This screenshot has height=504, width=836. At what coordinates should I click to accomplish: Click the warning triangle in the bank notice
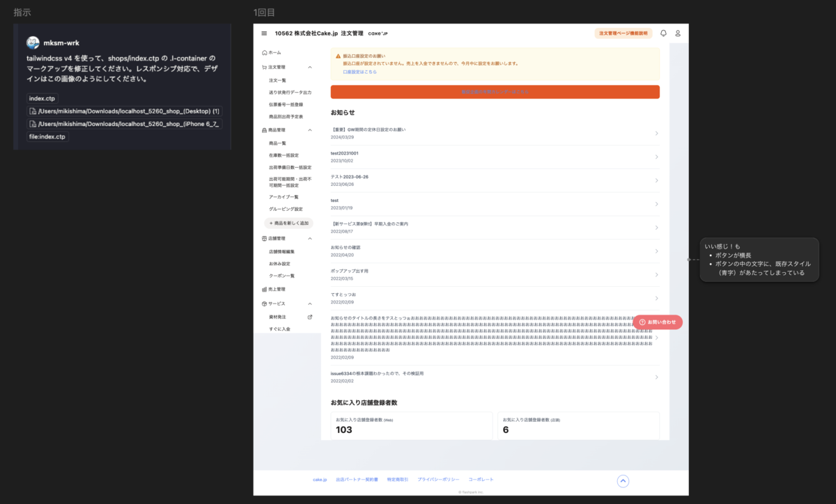[x=339, y=56]
